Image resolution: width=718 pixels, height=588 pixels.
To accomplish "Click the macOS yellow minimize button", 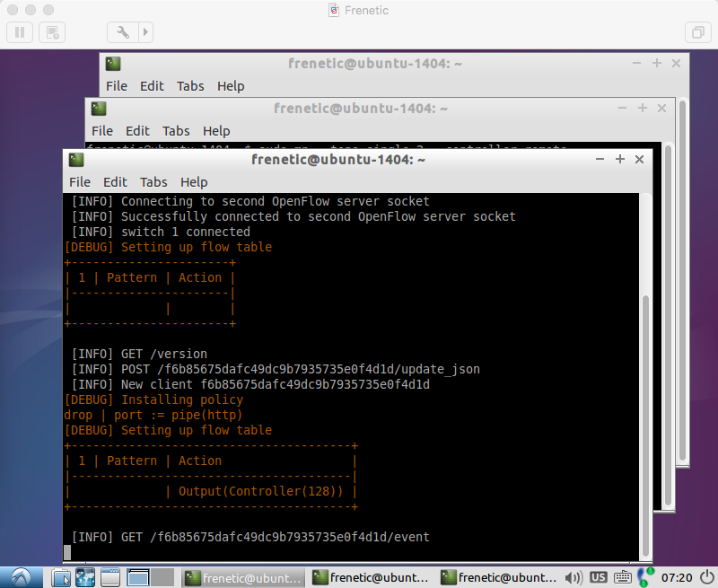I will 31,10.
